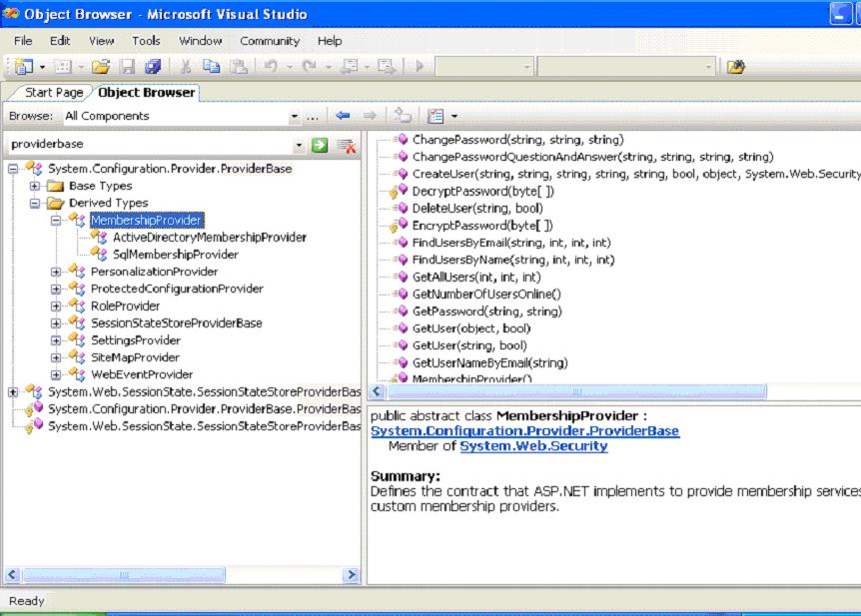This screenshot has height=616, width=861.
Task: Click the Open File folder icon
Action: pos(101,67)
